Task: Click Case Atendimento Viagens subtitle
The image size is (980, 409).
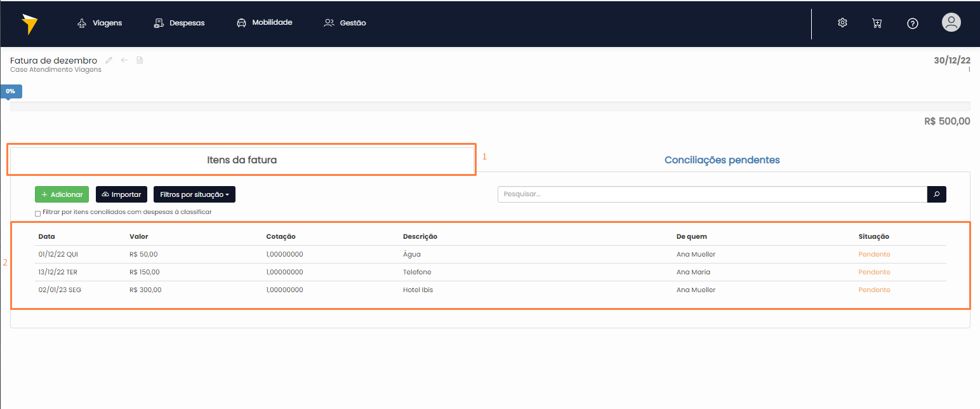Action: 56,69
